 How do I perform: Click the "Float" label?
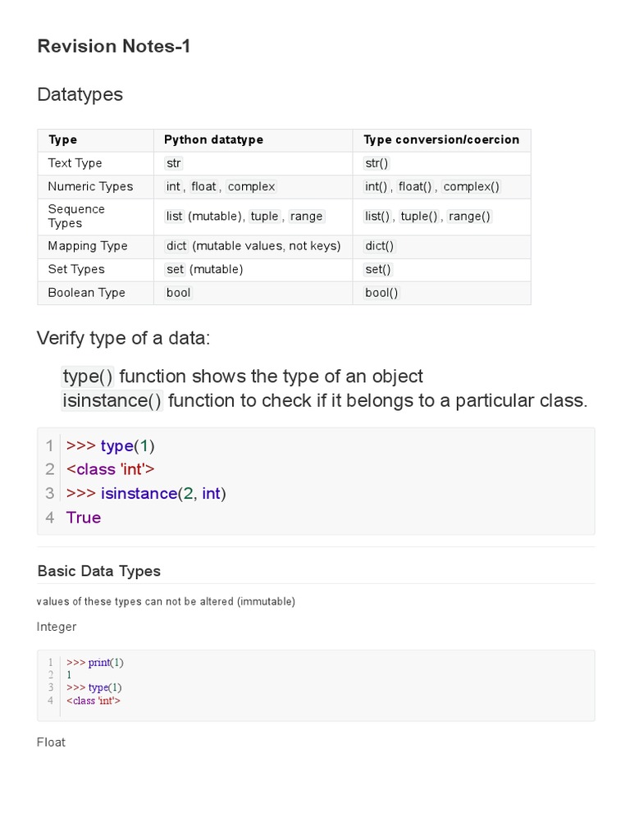[x=51, y=742]
